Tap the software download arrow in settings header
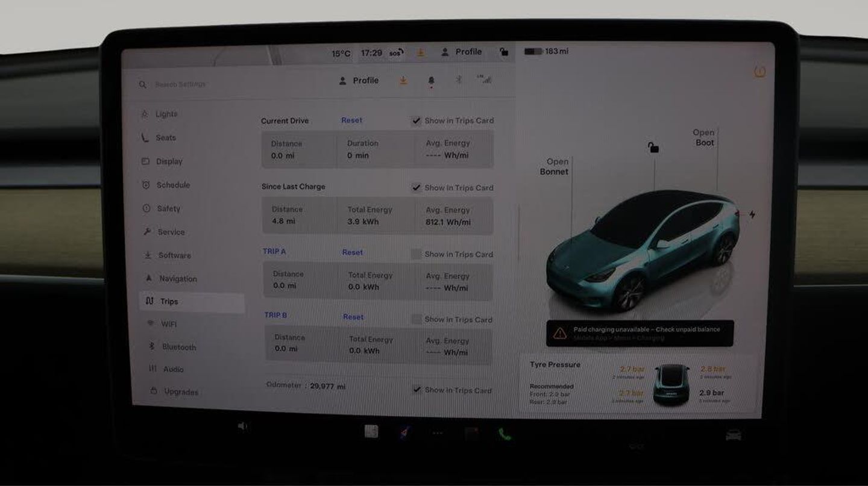The image size is (868, 486). click(403, 80)
